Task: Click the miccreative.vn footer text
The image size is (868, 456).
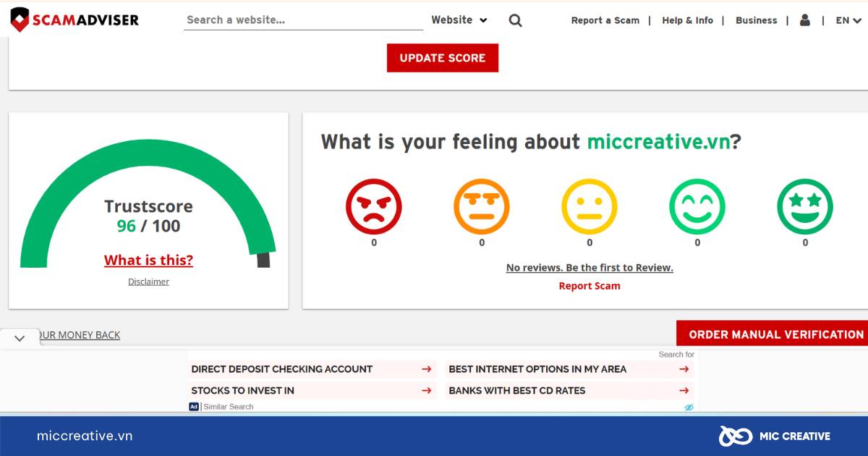Action: click(x=85, y=436)
